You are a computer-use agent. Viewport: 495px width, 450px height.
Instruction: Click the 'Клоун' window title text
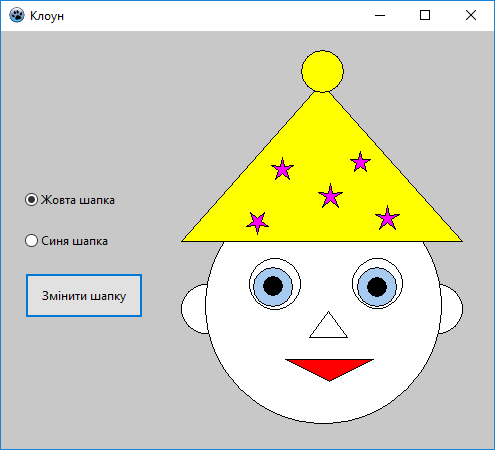click(x=47, y=16)
